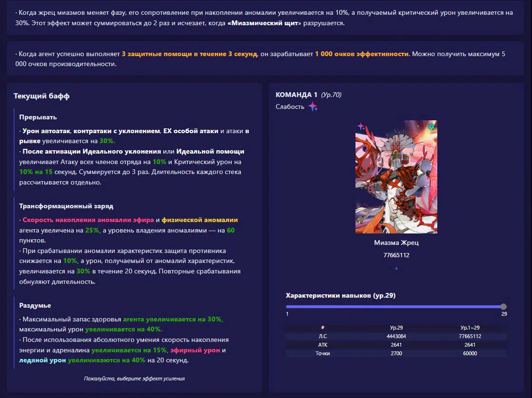This screenshot has width=532, height=398.
Task: Select the Трансформационный заряд buff
Action: click(135, 243)
